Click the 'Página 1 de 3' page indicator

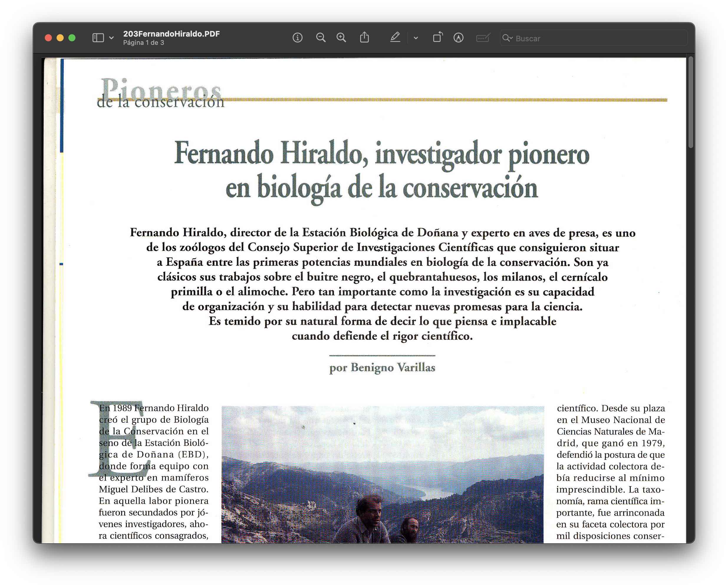144,42
